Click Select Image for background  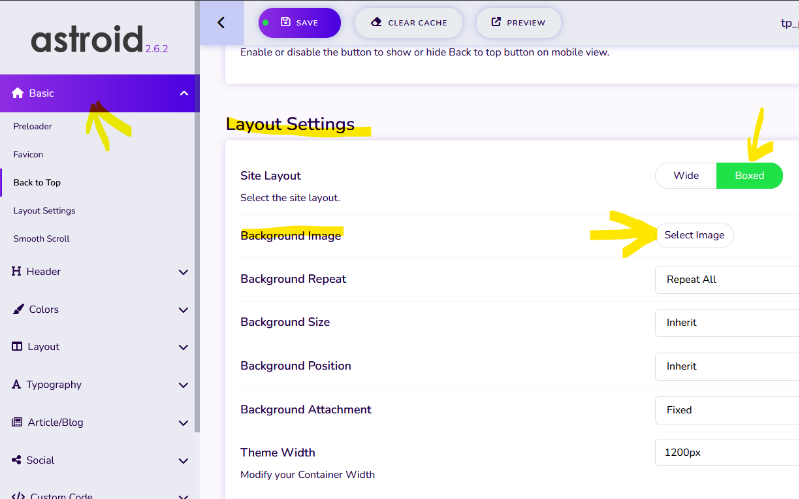point(694,235)
